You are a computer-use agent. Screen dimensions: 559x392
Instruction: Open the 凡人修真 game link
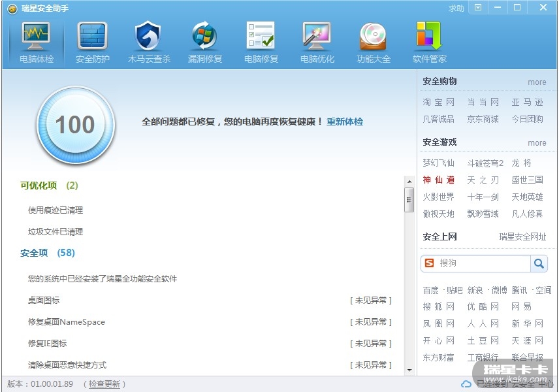pos(527,214)
